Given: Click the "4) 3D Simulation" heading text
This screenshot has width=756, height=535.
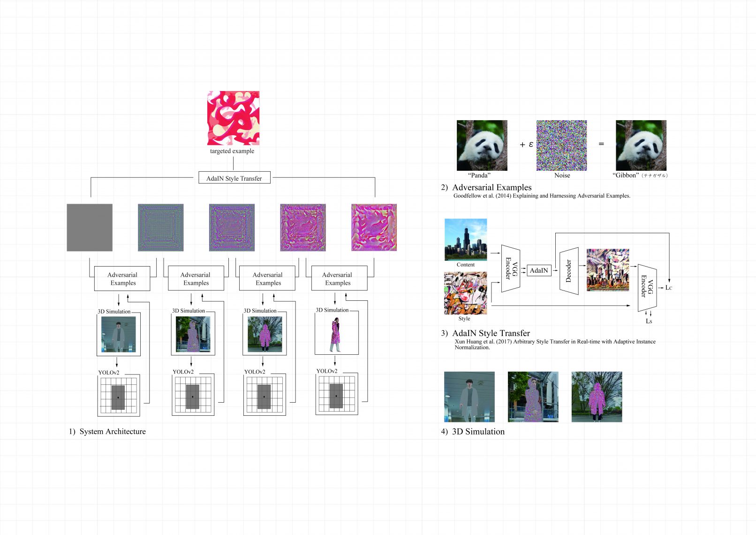Looking at the screenshot, I should [473, 431].
